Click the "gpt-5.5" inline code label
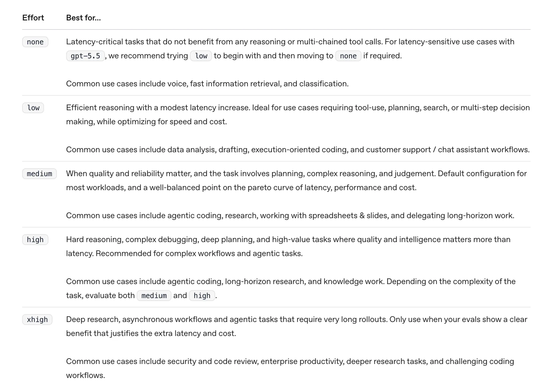Screen dimensions: 544x392 point(85,56)
